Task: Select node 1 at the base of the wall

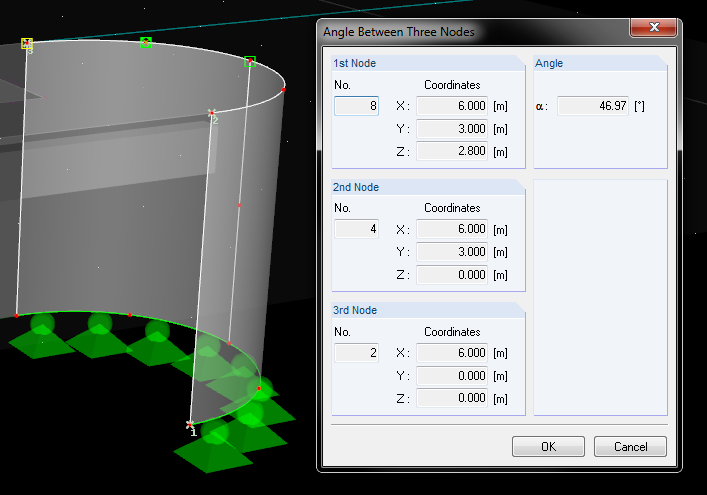Action: tap(190, 424)
